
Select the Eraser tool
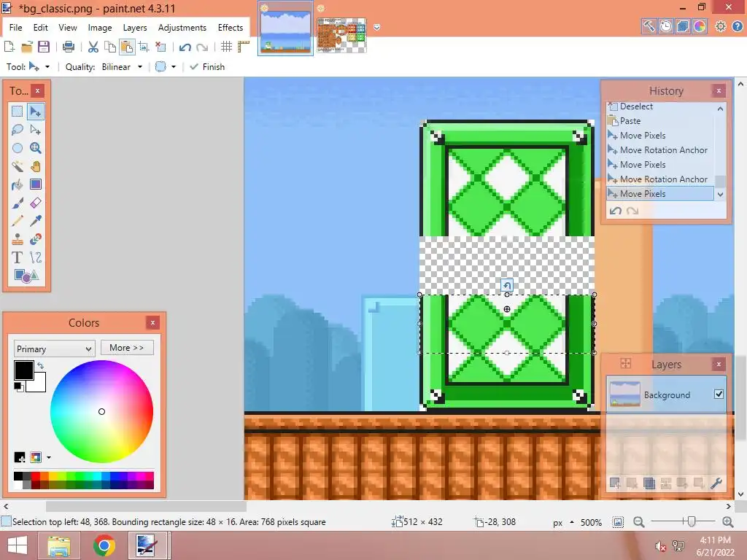[x=35, y=203]
